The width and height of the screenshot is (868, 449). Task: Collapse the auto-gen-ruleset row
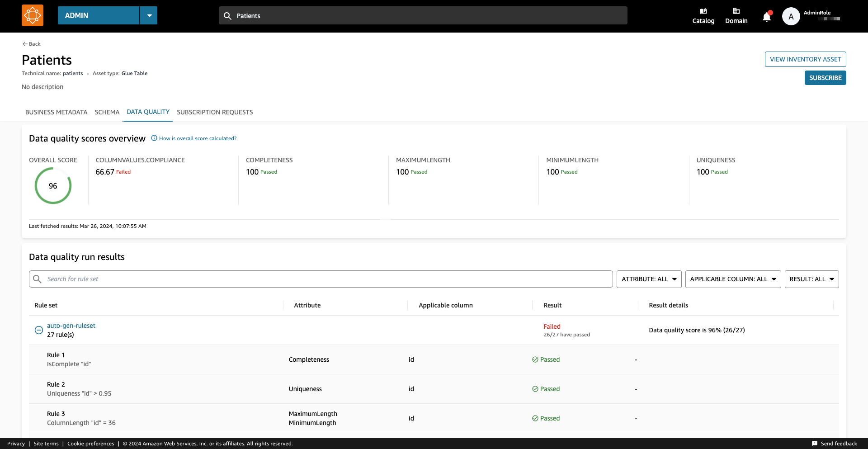click(39, 330)
